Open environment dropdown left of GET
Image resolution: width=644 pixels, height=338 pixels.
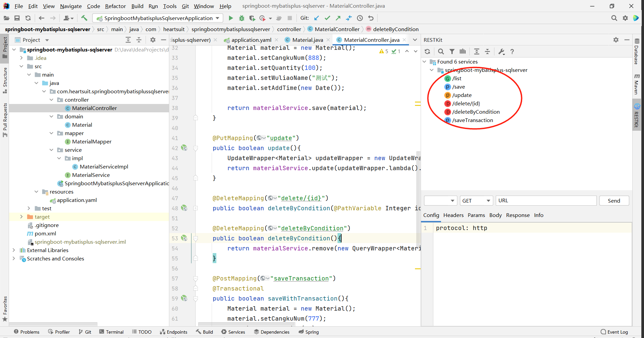[x=440, y=201]
